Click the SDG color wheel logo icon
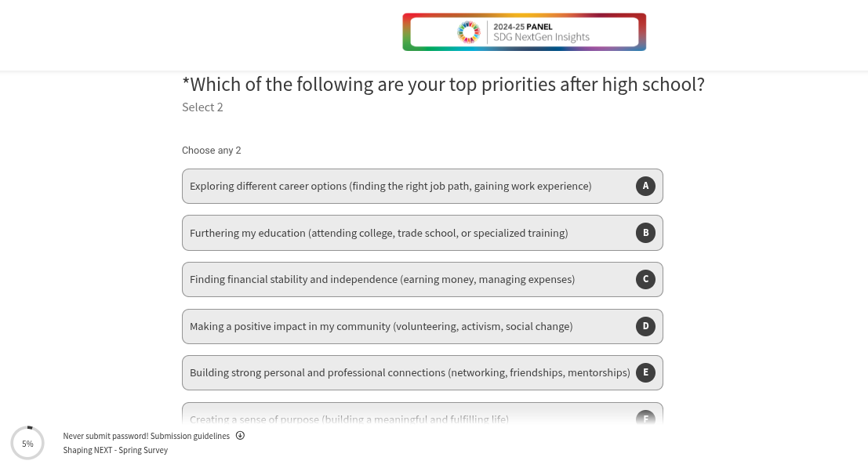Screen dimensions: 868x468 [468, 32]
